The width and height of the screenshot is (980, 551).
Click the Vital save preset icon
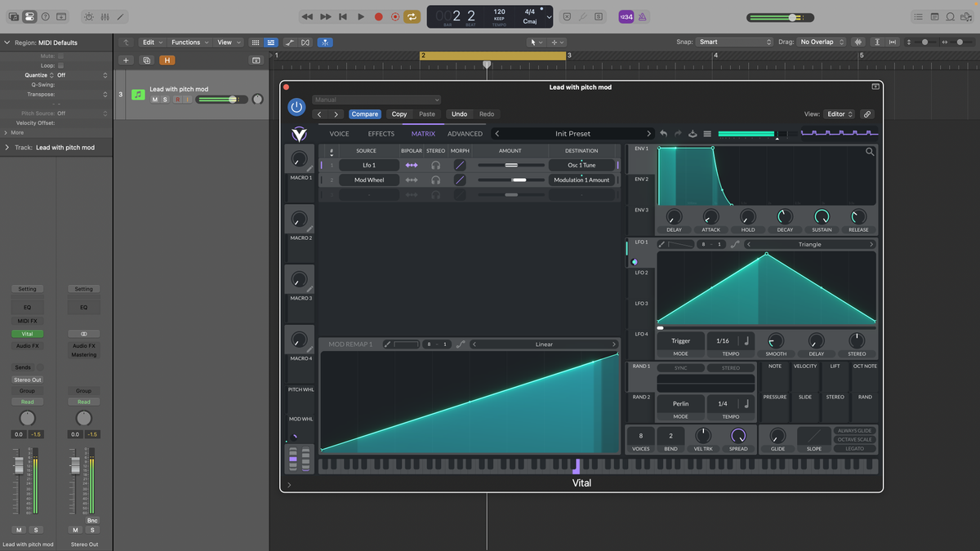coord(693,134)
